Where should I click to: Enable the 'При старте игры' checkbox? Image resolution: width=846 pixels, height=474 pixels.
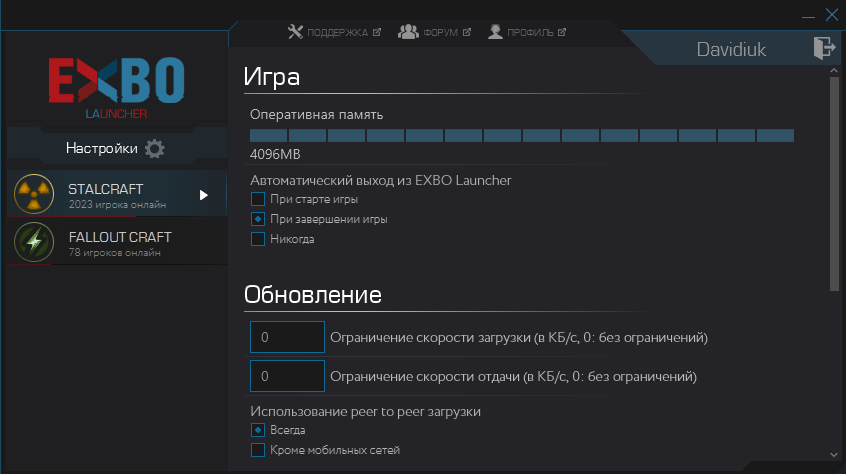[x=258, y=199]
